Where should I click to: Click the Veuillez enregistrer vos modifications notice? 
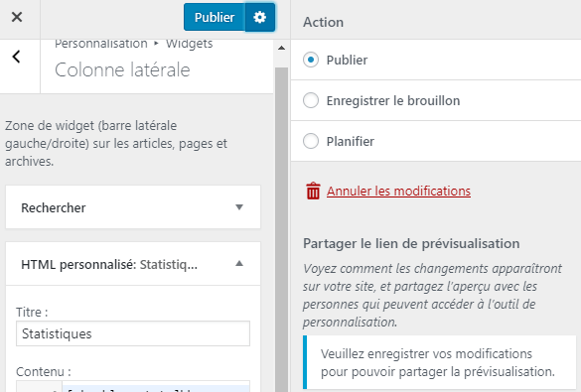tap(440, 362)
